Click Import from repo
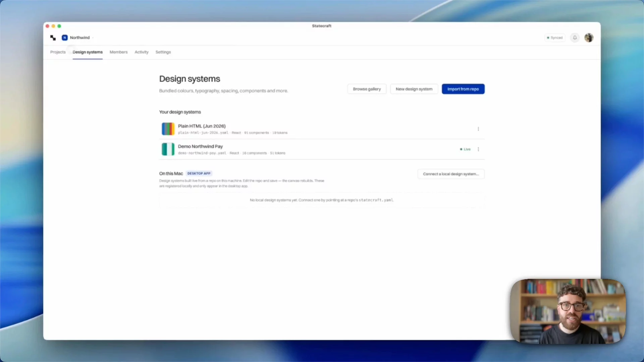The image size is (644, 362). click(463, 89)
